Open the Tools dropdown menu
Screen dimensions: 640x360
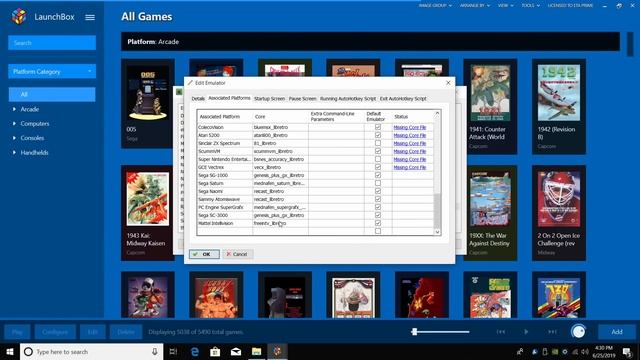click(x=530, y=6)
